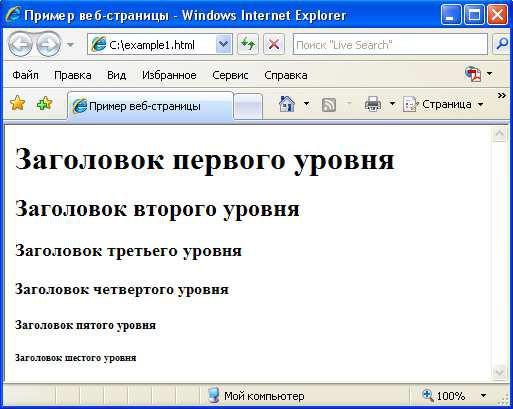The width and height of the screenshot is (513, 409).
Task: Show more toolbar commands chevron
Action: [501, 96]
